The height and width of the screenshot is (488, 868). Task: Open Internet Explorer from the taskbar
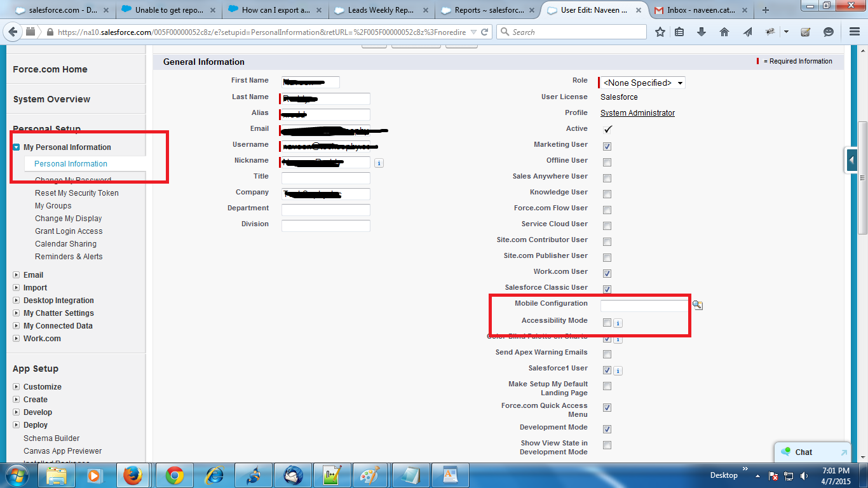coord(214,475)
